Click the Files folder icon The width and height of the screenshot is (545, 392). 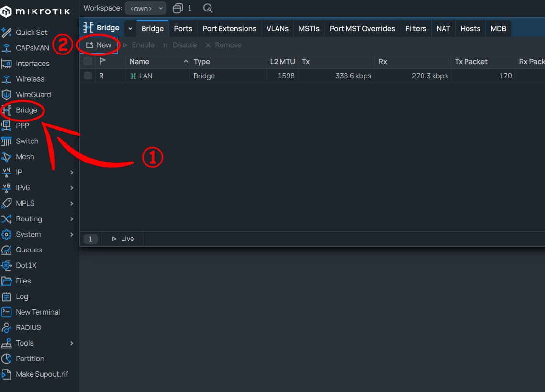(x=6, y=281)
